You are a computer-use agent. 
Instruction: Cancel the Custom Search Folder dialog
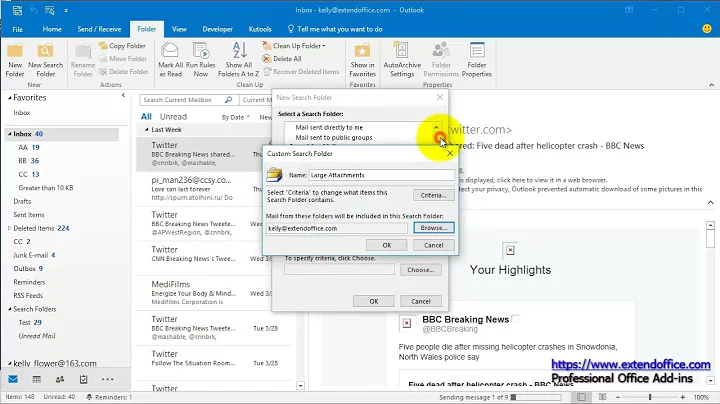(x=433, y=245)
